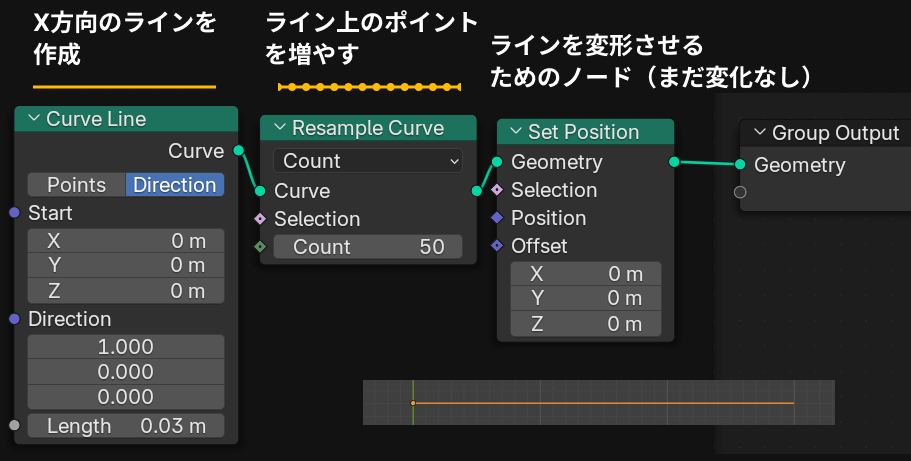Select the Group Output node header
Screen dimensions: 911x461
(x=834, y=133)
